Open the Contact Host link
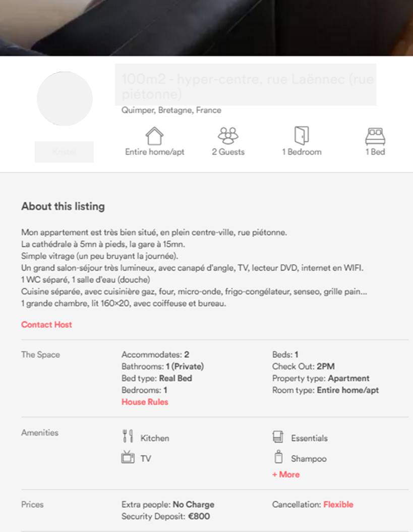413x532 pixels. pos(46,325)
